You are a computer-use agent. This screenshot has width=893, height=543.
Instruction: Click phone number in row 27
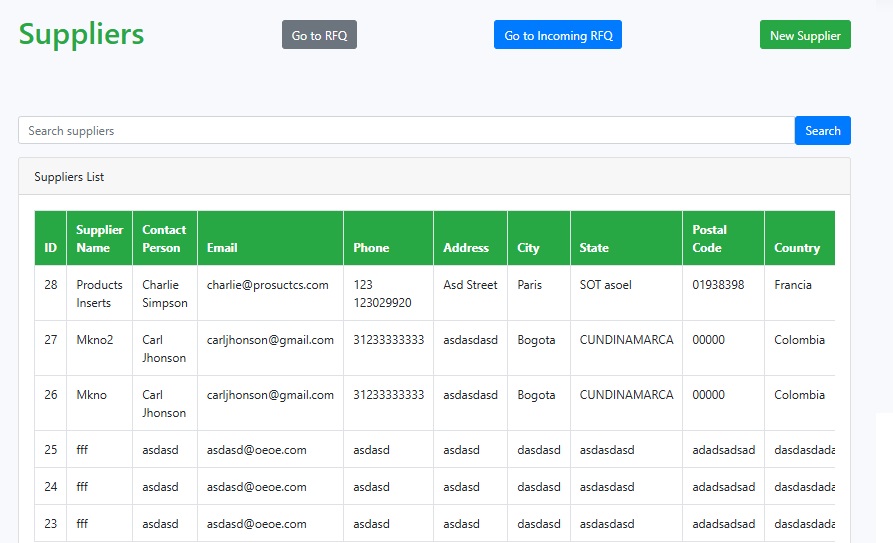click(x=388, y=340)
